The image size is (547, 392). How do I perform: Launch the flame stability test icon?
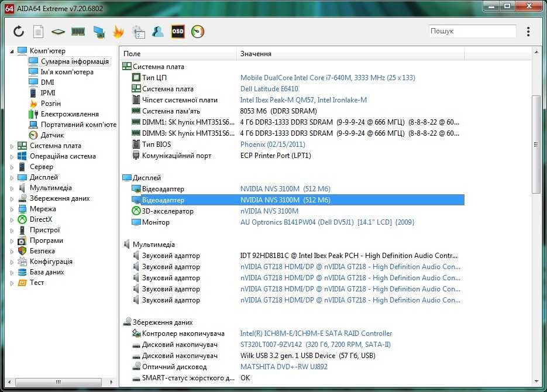click(x=119, y=32)
